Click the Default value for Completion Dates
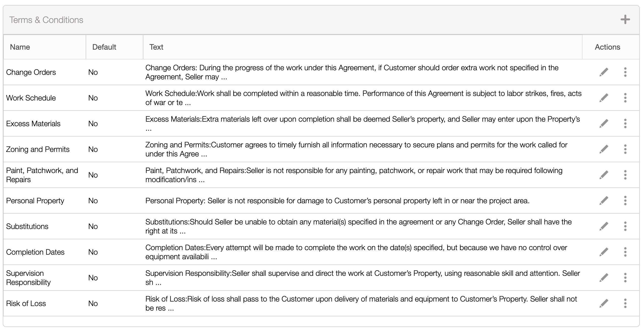Viewport: 644px width, 332px height. 93,252
